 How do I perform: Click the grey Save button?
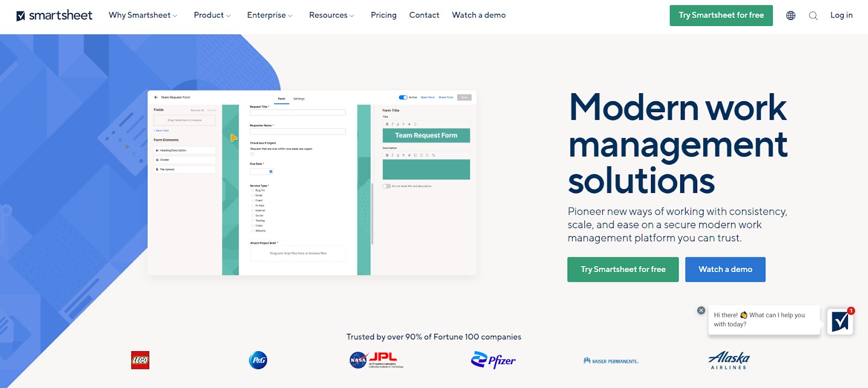(464, 98)
